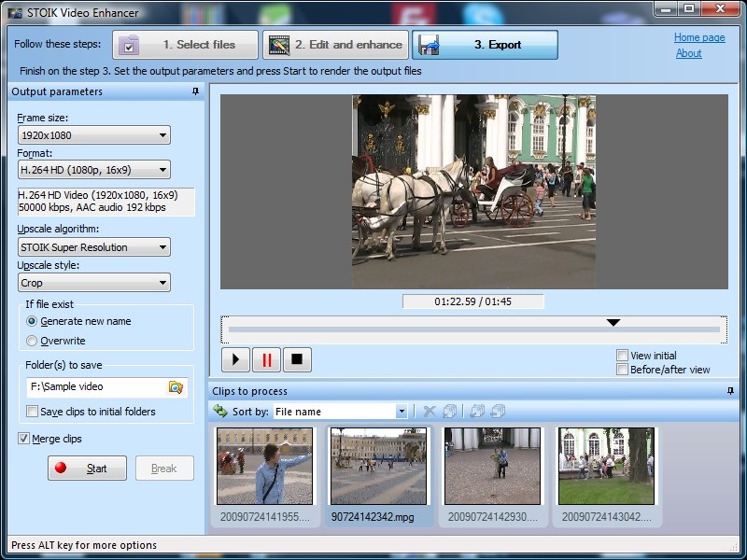The width and height of the screenshot is (747, 560).
Task: Click the sort order arrows icon
Action: [x=220, y=411]
